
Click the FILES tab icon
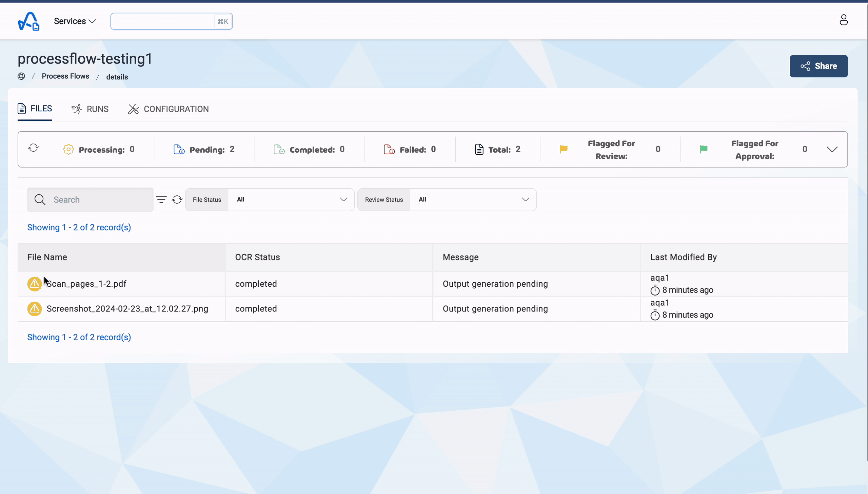click(22, 109)
